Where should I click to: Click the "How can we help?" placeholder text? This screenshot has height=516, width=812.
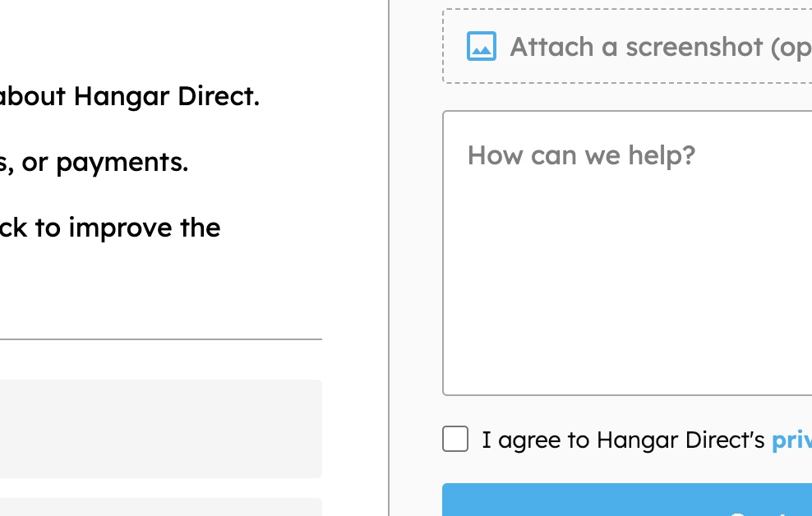tap(581, 154)
